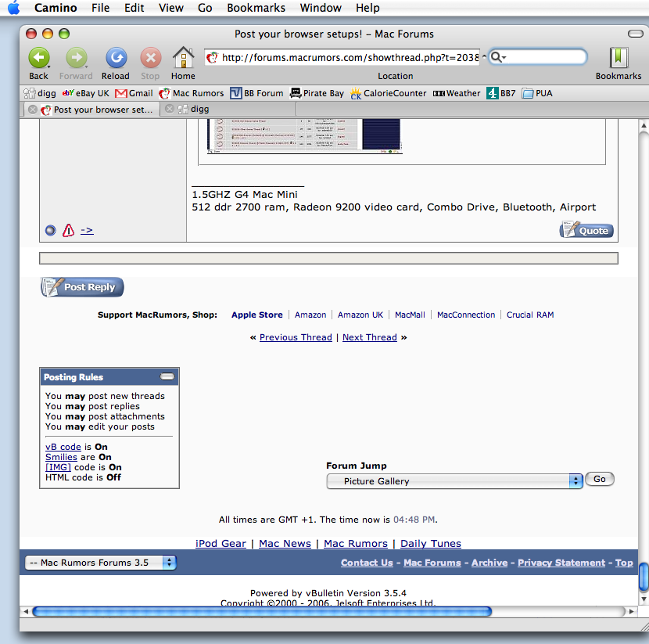This screenshot has height=644, width=649.
Task: Open the Crucial RAM link
Action: [x=530, y=315]
